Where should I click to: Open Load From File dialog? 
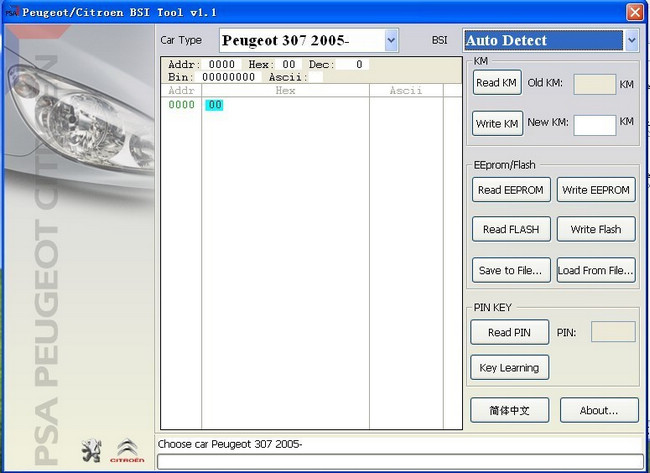tap(596, 270)
